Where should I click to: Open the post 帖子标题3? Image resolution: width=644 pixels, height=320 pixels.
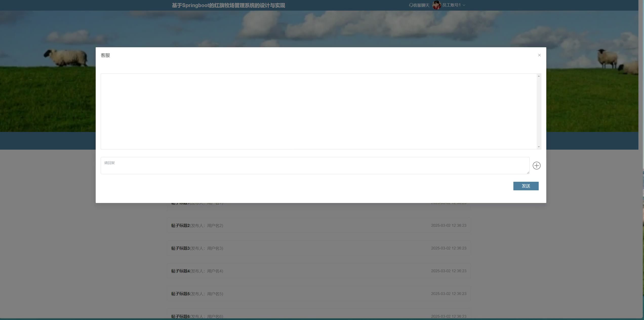(180, 248)
